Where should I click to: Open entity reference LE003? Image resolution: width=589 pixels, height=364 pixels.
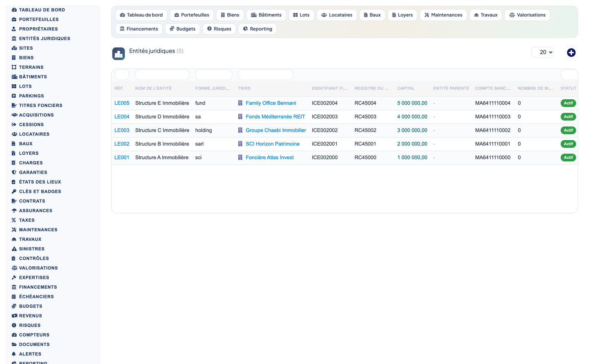click(122, 130)
